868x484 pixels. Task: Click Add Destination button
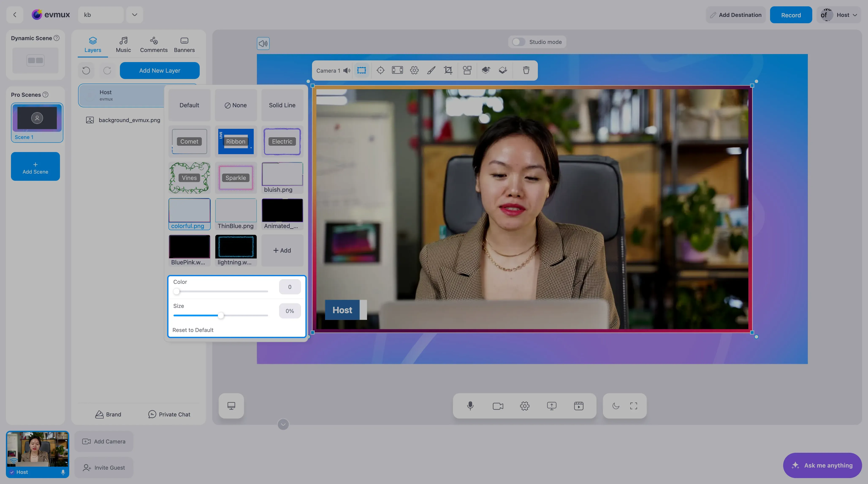[x=736, y=15]
